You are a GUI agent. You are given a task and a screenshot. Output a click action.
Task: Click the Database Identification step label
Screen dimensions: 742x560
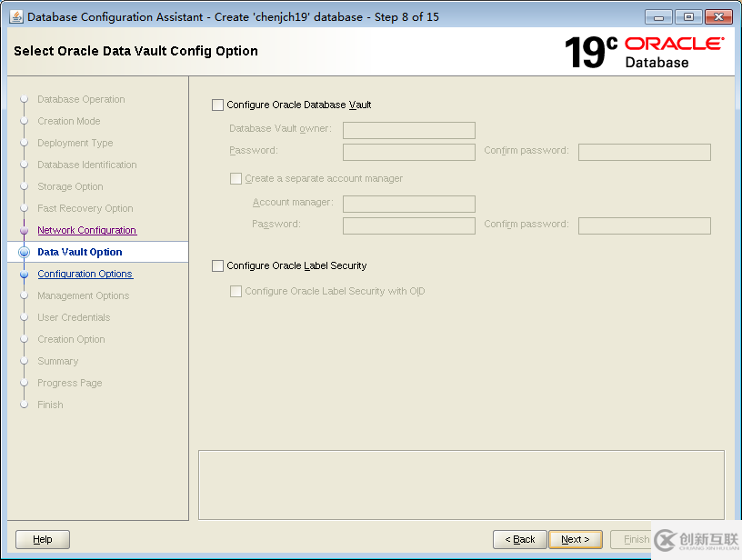click(87, 165)
